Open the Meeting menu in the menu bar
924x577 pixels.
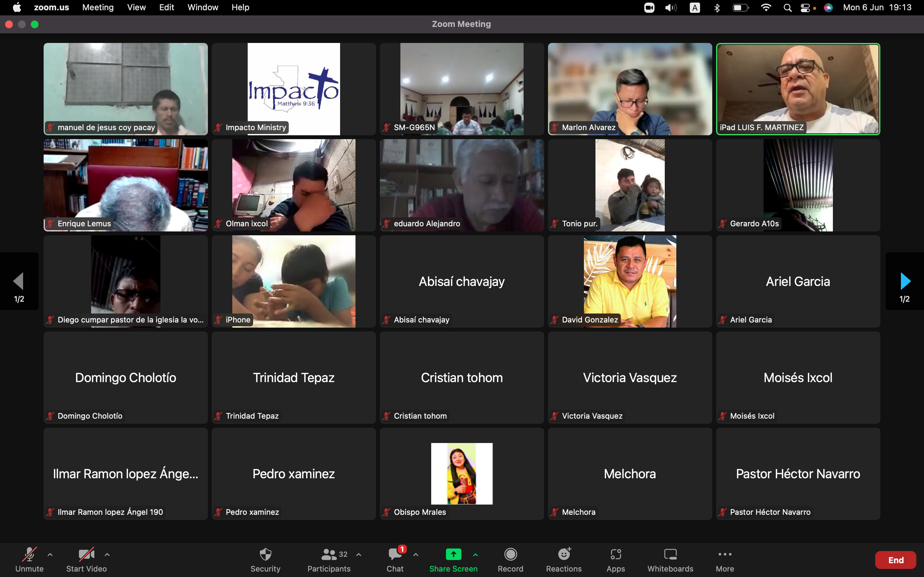(98, 8)
